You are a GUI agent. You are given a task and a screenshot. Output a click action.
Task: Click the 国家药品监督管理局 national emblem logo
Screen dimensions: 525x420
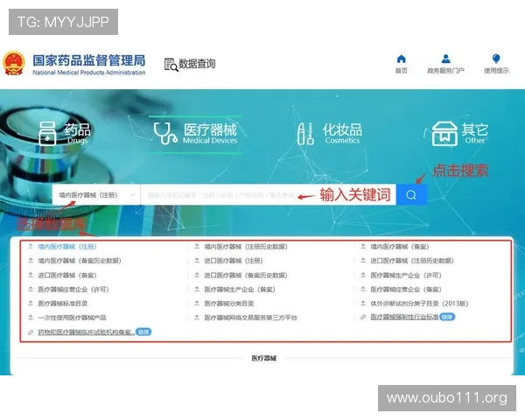[14, 63]
